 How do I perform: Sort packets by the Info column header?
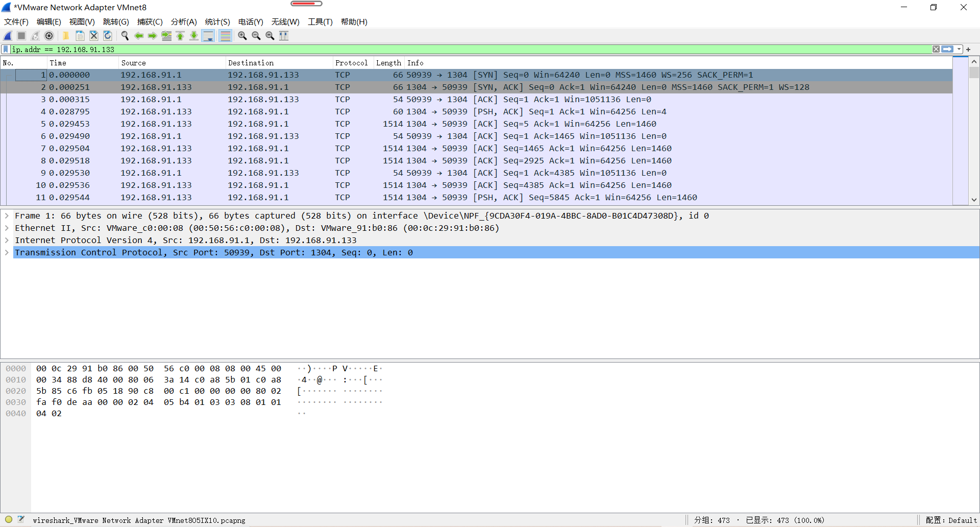(x=678, y=63)
